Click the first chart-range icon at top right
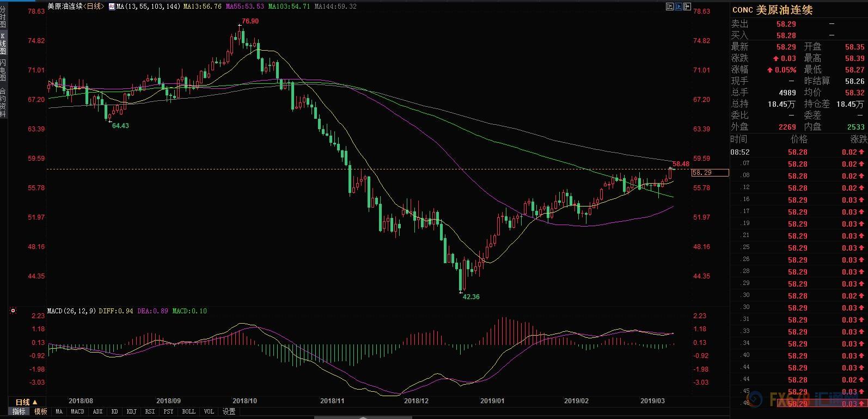 click(x=670, y=7)
